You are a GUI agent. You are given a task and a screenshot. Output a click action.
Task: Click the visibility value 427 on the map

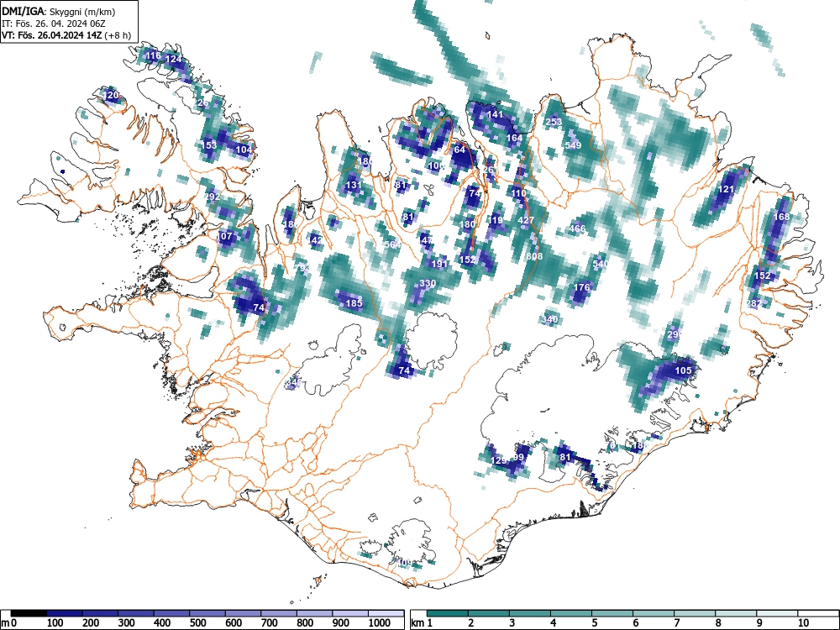(526, 220)
